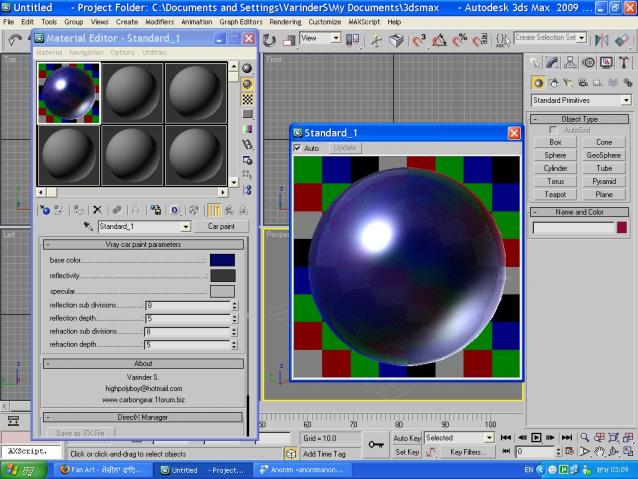Click the Torus object button
The height and width of the screenshot is (479, 638).
(x=555, y=182)
